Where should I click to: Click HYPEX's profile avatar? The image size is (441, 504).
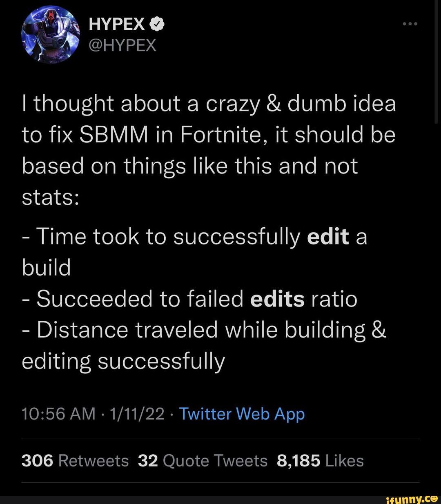[51, 32]
